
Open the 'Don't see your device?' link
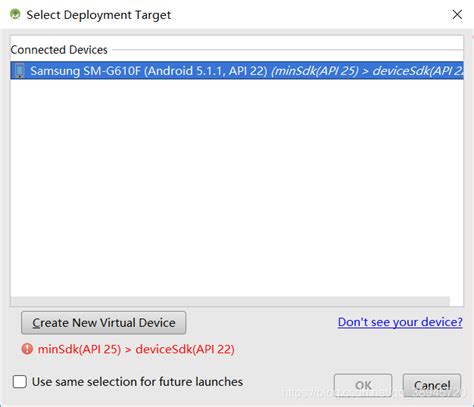[400, 322]
